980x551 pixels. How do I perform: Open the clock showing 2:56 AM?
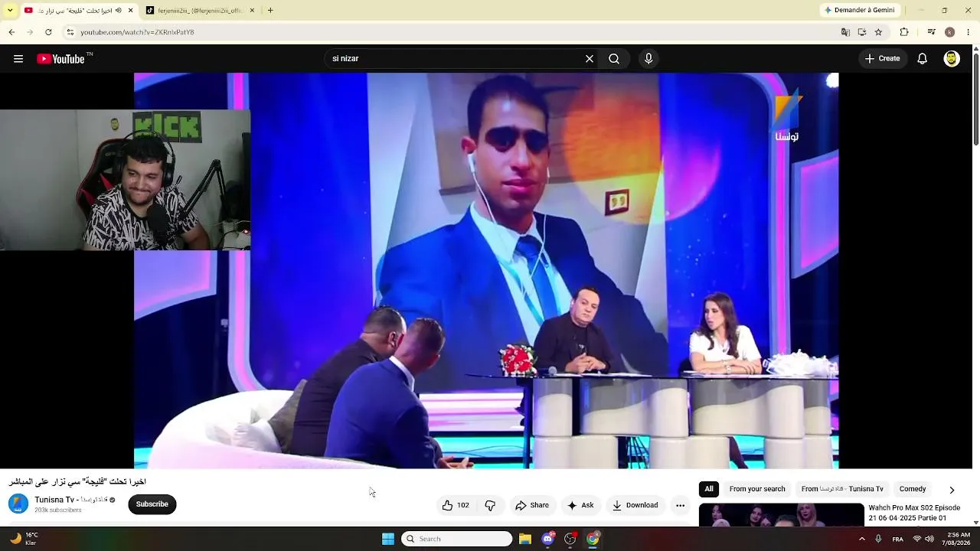(x=958, y=539)
